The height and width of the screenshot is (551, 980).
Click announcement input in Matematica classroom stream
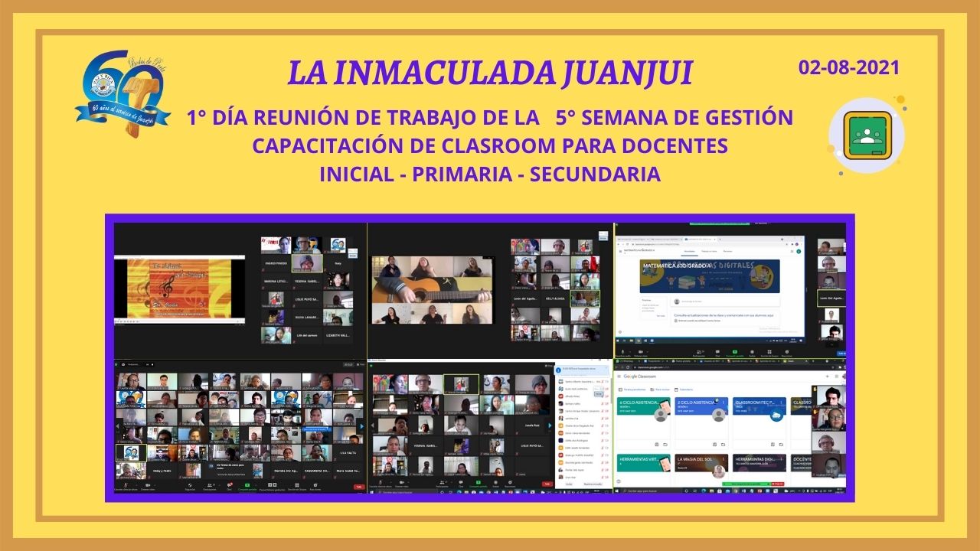pyautogui.click(x=725, y=302)
